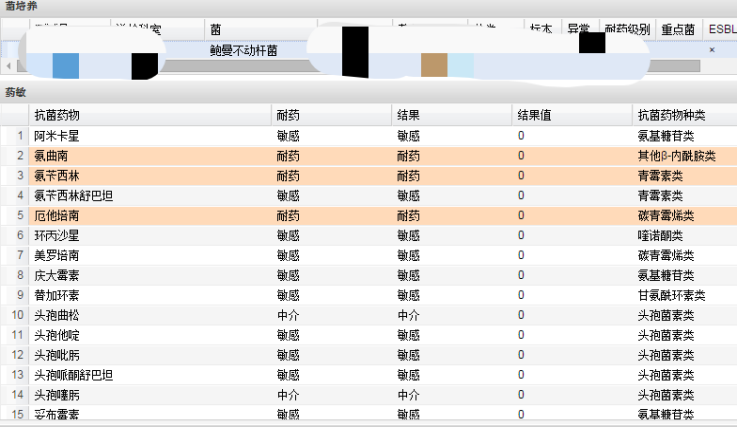737x427 pixels.
Task: Click row number 14 header
Action: coord(16,395)
